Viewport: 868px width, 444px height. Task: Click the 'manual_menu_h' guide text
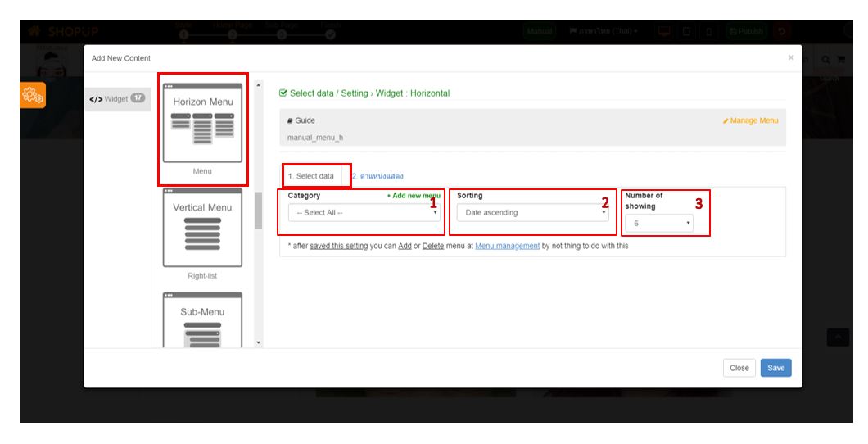(x=315, y=138)
